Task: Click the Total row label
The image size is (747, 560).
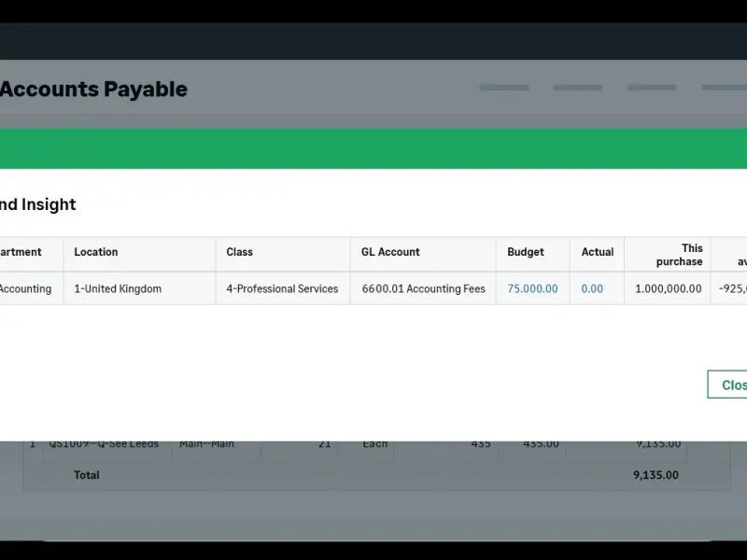Action: click(87, 475)
